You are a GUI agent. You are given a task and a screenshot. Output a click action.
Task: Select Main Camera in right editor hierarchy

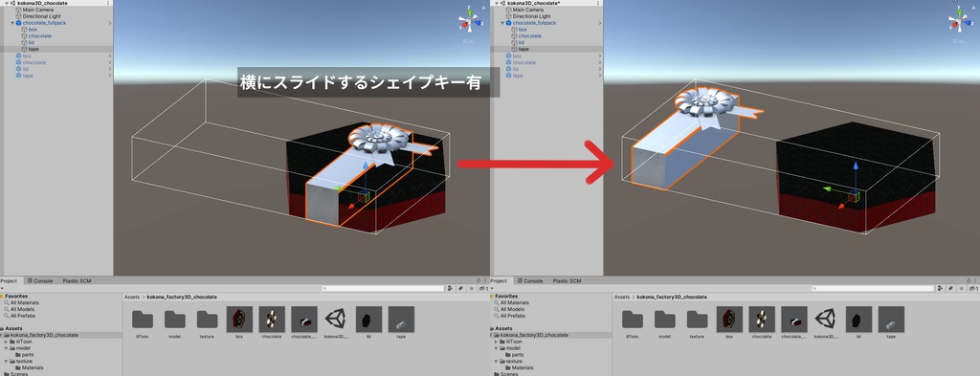point(527,10)
